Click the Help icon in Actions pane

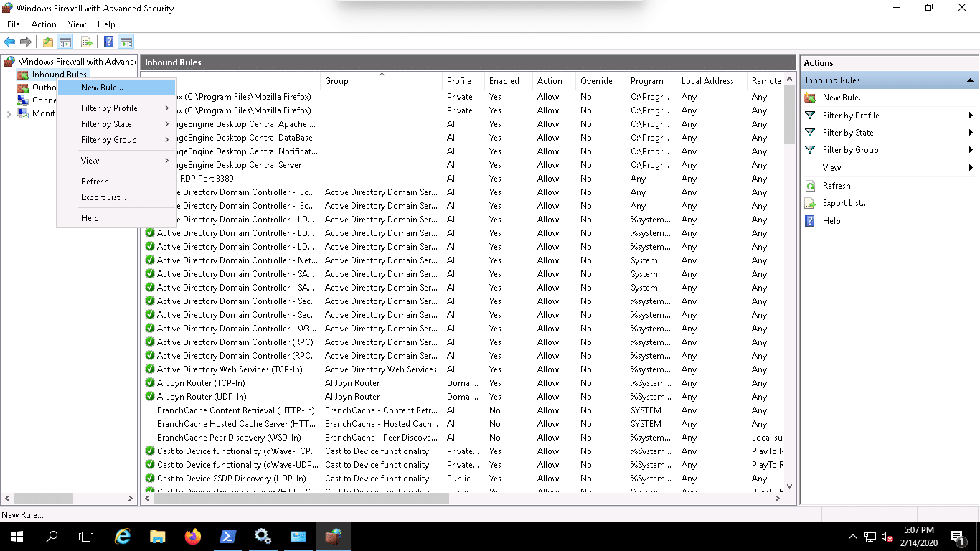pyautogui.click(x=810, y=221)
